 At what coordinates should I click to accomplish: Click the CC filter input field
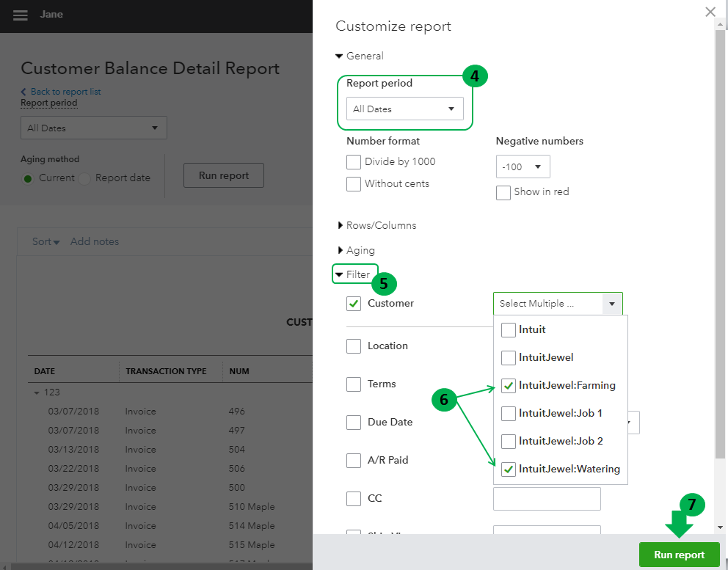click(x=547, y=499)
